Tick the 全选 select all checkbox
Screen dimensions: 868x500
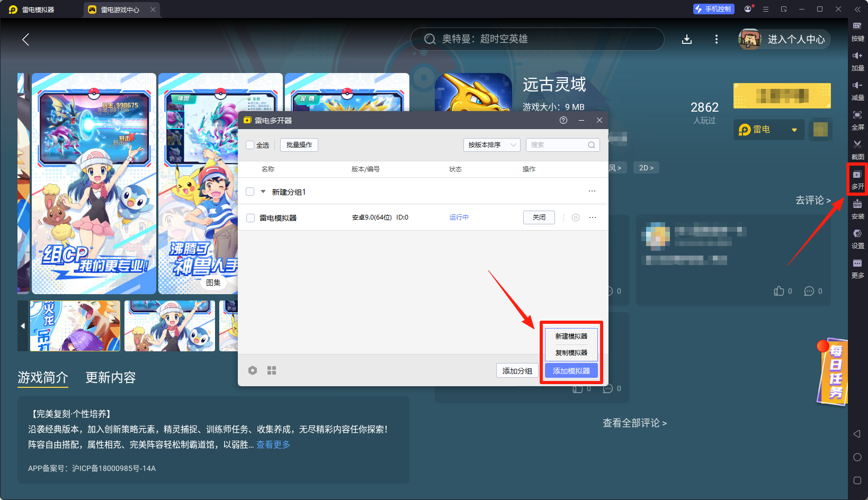point(250,145)
